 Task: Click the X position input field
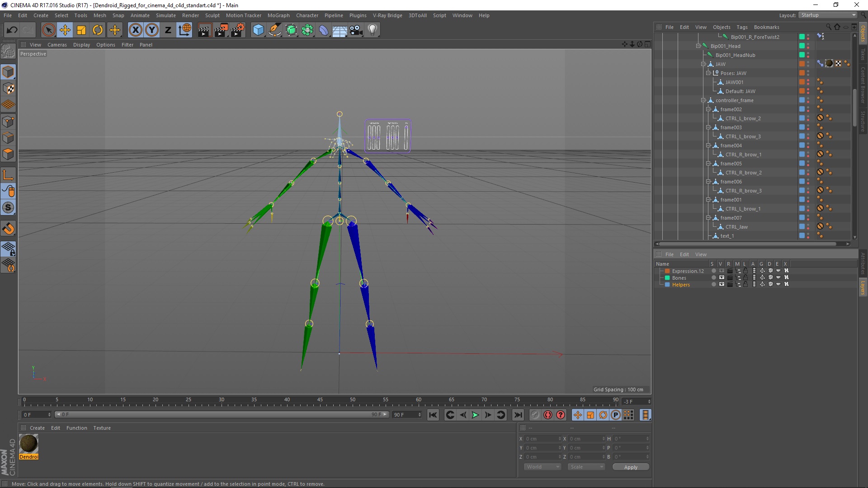pos(542,439)
